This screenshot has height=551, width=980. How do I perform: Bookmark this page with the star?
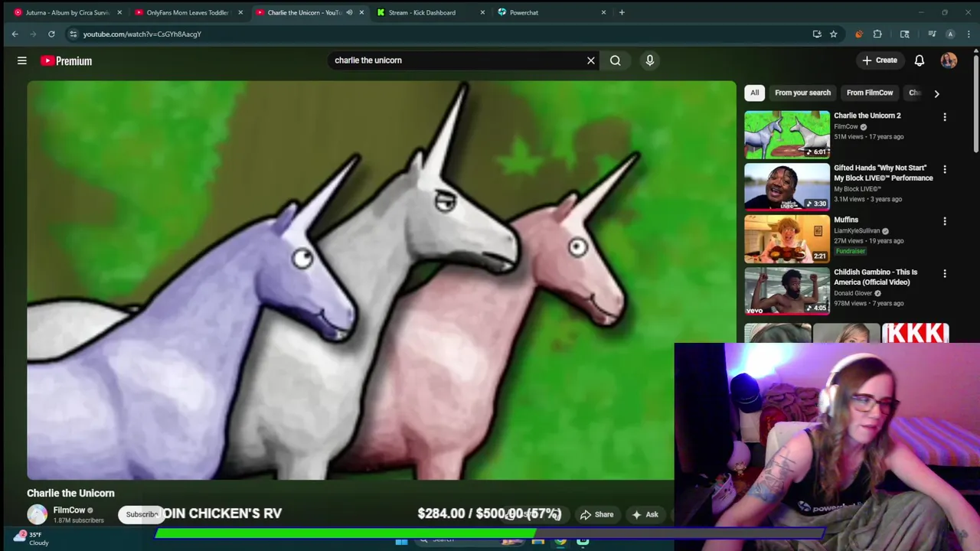click(x=833, y=34)
